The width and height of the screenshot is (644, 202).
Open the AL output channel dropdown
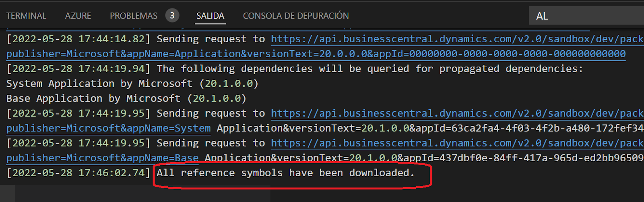point(586,16)
